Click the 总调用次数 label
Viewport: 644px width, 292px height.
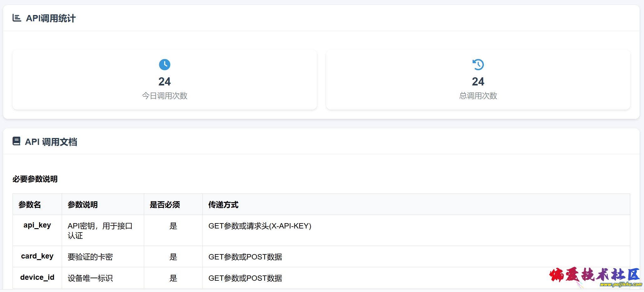(x=478, y=96)
